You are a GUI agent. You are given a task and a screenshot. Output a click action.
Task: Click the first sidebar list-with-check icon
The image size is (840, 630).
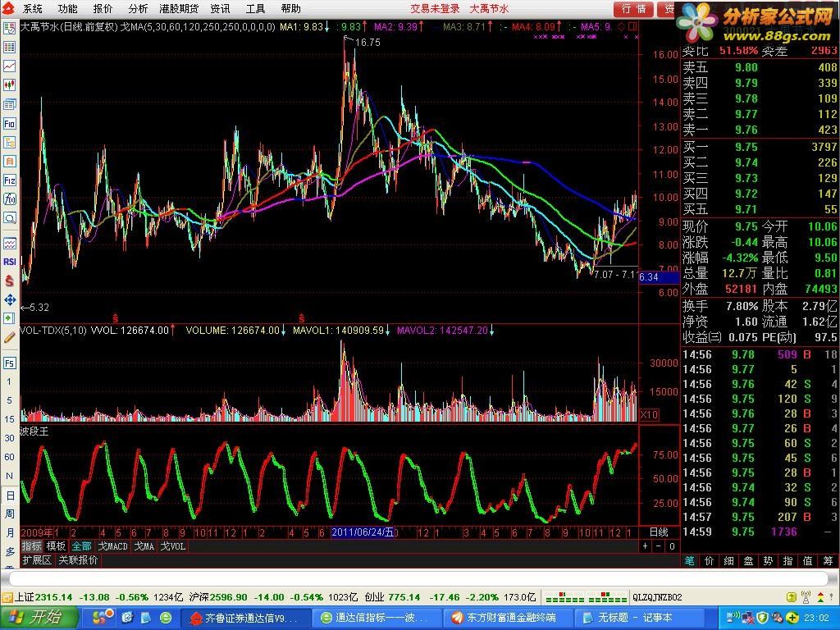pyautogui.click(x=10, y=29)
